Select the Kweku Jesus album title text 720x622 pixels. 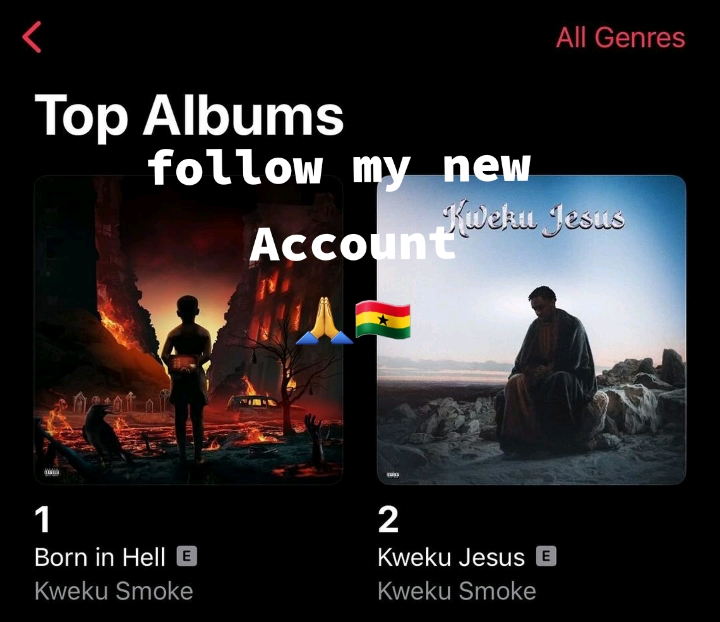(451, 557)
